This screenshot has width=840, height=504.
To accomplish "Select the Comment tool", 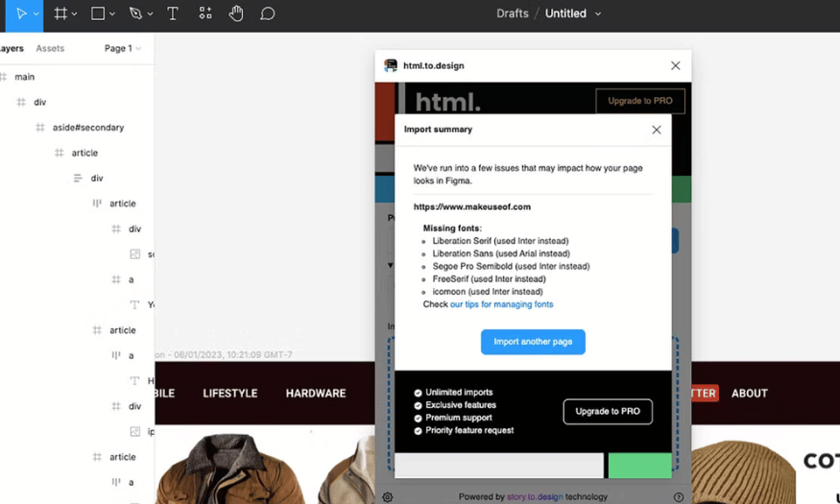I will [x=268, y=13].
